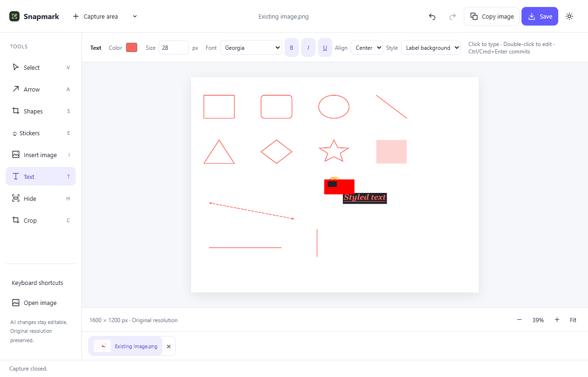The height and width of the screenshot is (377, 588).
Task: Activate the Text tool
Action: [40, 177]
